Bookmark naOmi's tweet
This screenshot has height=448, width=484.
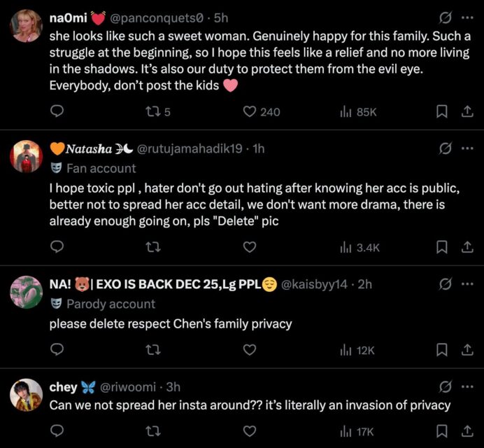click(x=442, y=111)
